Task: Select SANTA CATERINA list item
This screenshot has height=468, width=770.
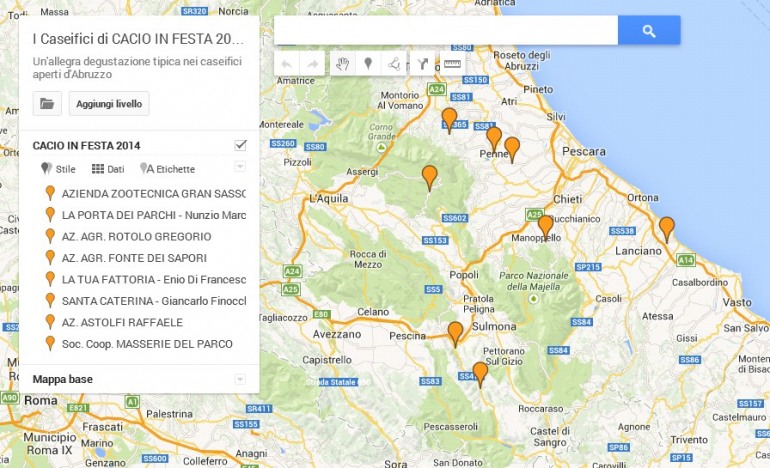Action: [154, 301]
